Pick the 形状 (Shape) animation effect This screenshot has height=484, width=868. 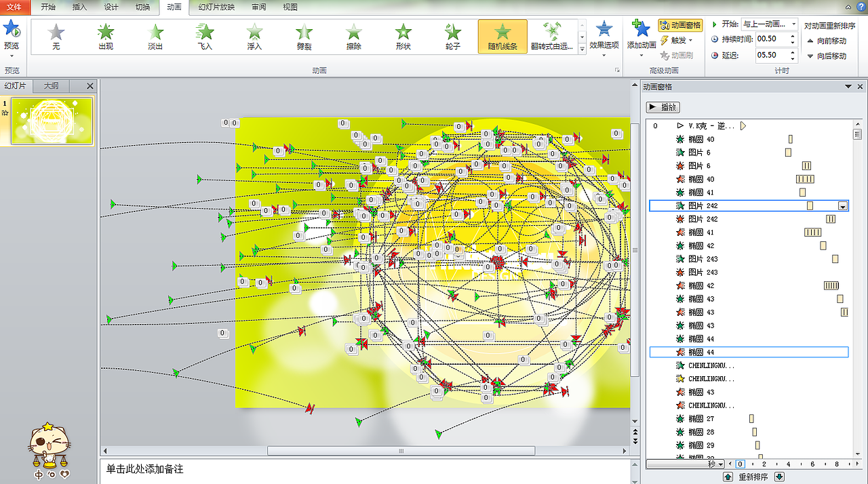pos(403,37)
